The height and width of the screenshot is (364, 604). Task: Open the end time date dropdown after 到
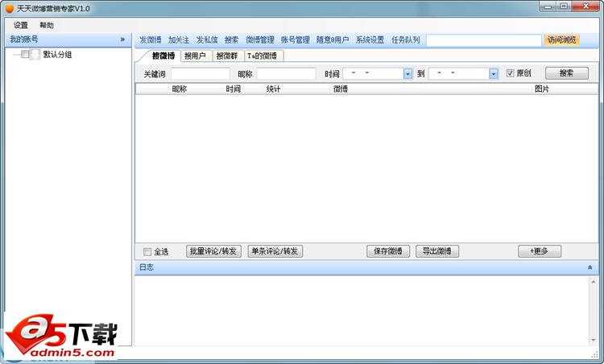point(494,73)
